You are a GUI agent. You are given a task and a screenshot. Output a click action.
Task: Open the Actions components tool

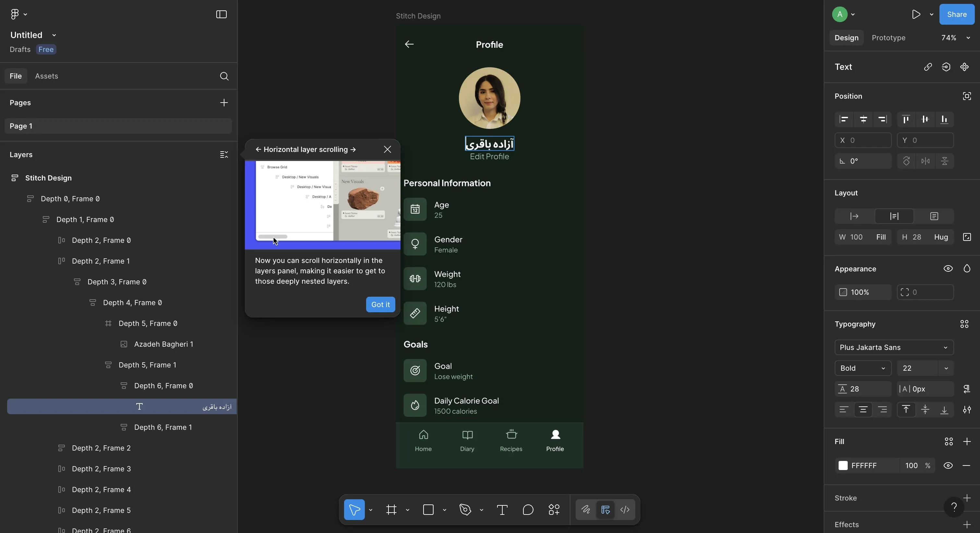554,509
